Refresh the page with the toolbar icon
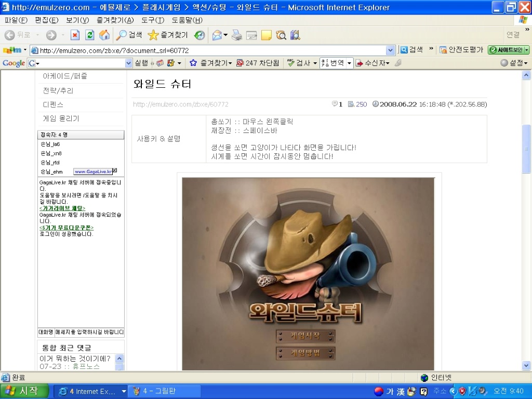 tap(89, 35)
